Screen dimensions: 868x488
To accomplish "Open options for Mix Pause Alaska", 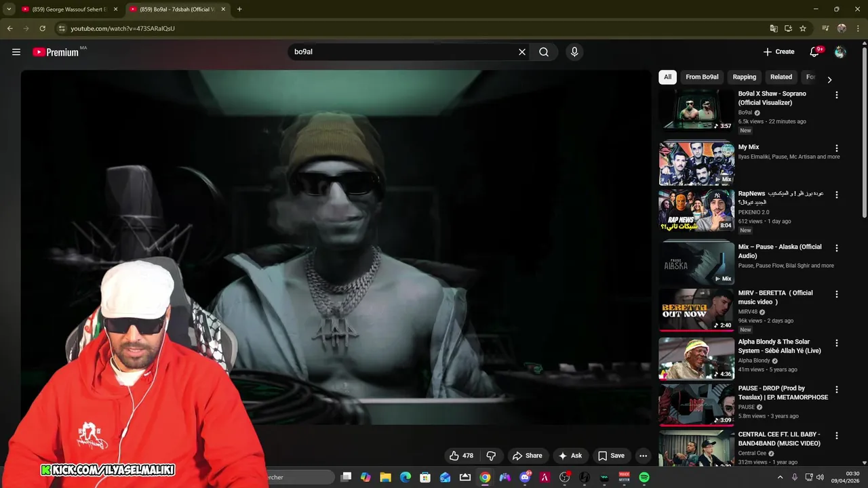I will pos(836,248).
